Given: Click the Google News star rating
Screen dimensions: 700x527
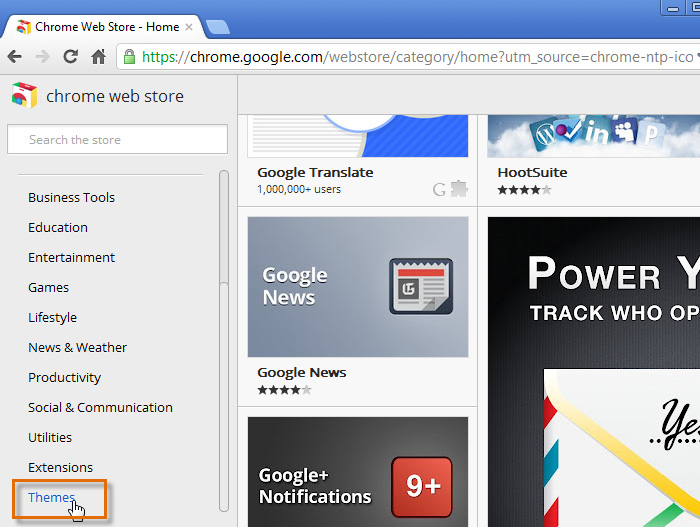Looking at the screenshot, I should tap(284, 390).
